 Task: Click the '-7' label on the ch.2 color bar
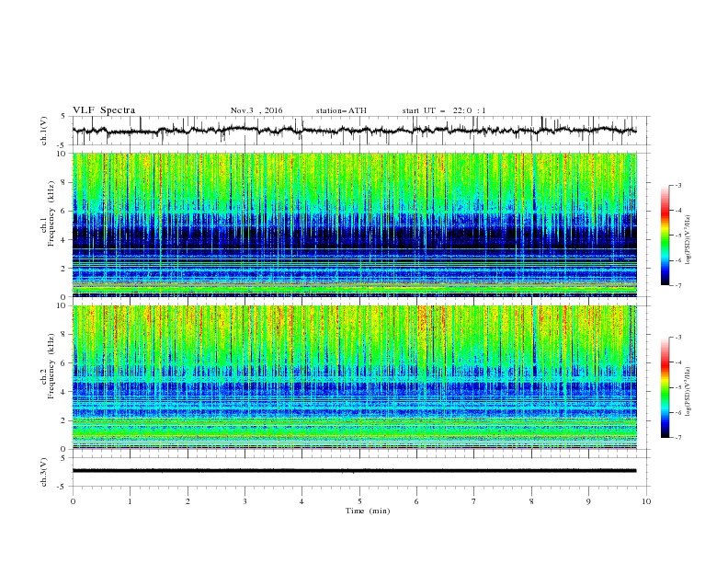click(678, 437)
